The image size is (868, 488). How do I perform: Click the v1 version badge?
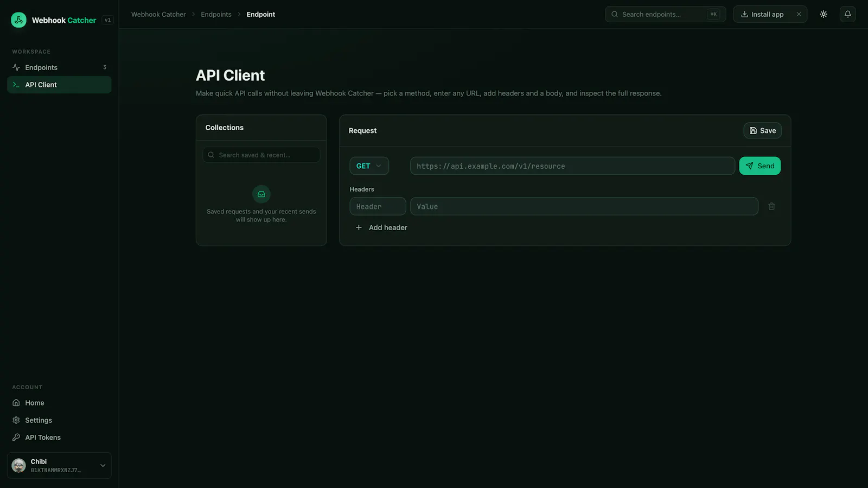pos(107,20)
